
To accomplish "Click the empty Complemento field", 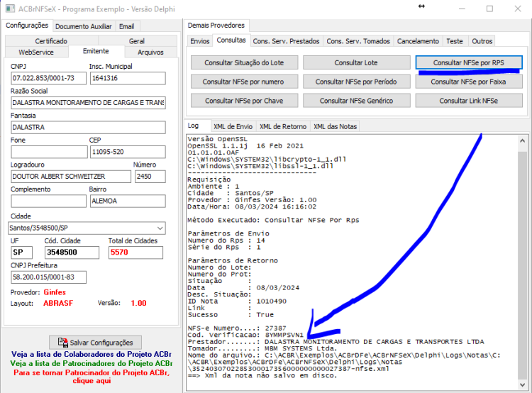I will [48, 201].
